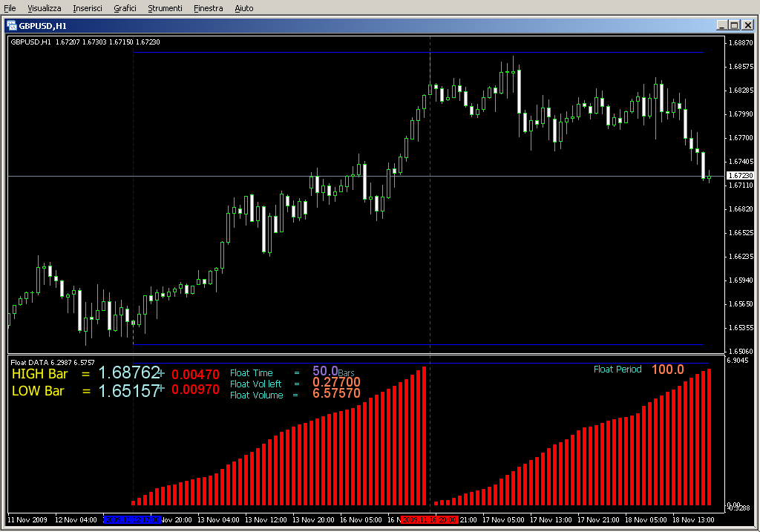The image size is (760, 532).
Task: Select the lower blue horizontal line
Action: click(297, 344)
